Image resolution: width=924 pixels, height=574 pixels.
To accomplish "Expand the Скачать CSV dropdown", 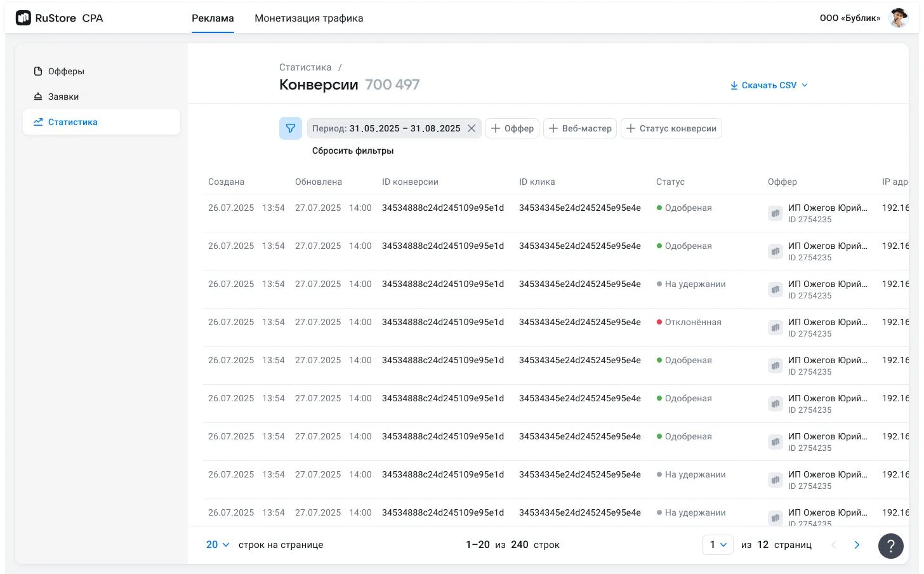I will [x=769, y=85].
